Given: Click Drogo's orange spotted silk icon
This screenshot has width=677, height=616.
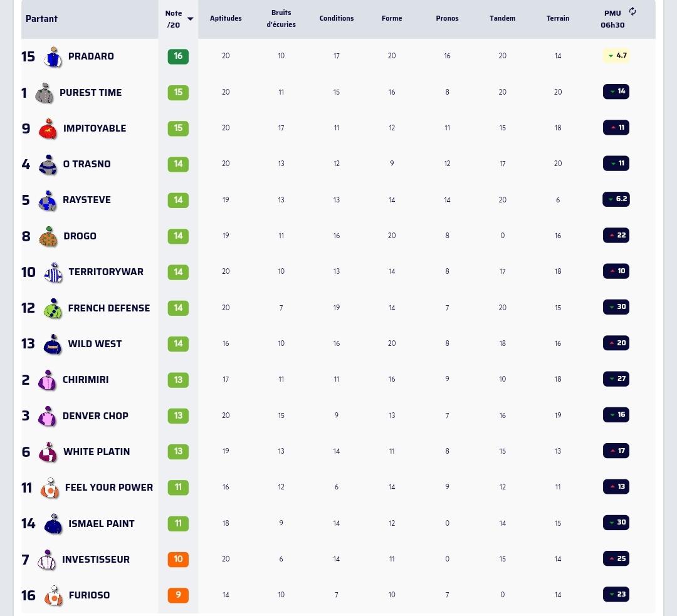Looking at the screenshot, I should point(48,236).
